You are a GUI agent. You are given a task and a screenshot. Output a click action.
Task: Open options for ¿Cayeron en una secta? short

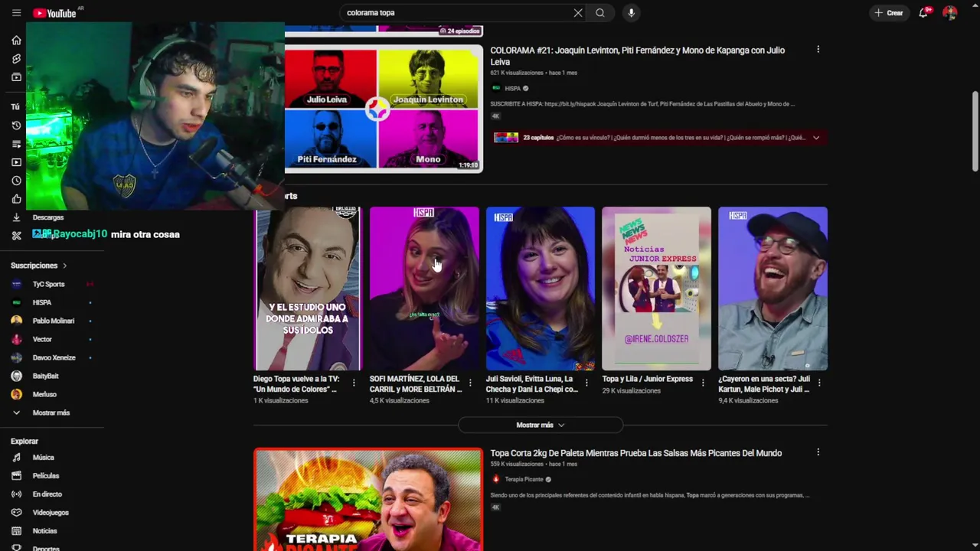(x=819, y=383)
